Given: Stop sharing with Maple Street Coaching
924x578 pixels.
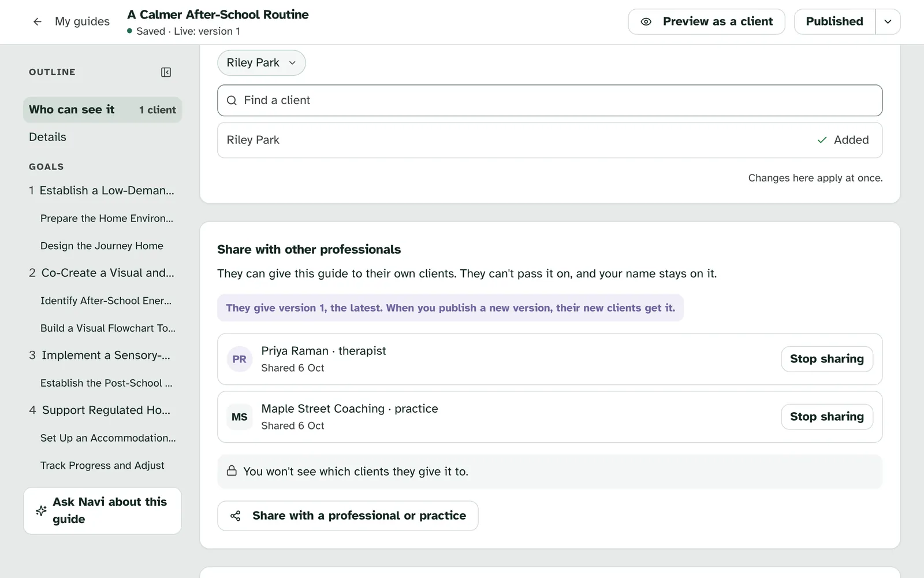Looking at the screenshot, I should click(x=827, y=417).
